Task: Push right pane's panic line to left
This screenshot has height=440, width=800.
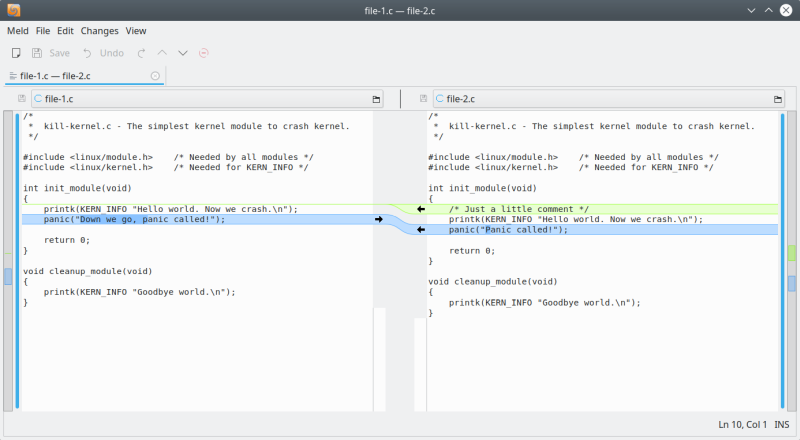Action: 421,229
